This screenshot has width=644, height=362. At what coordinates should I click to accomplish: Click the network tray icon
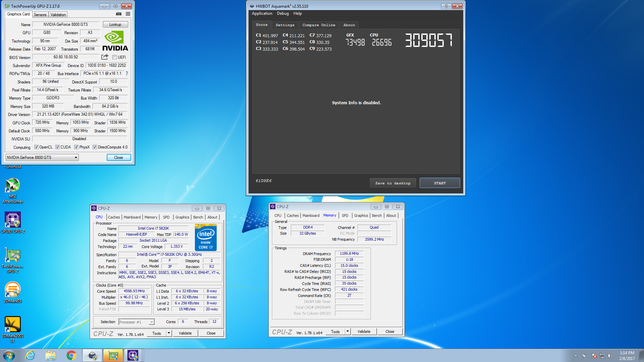point(602,356)
